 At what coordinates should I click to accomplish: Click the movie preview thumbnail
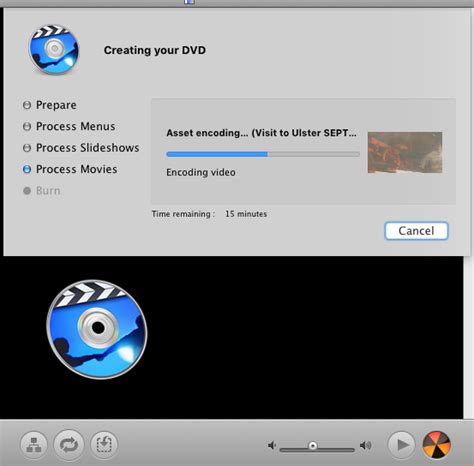coord(405,153)
